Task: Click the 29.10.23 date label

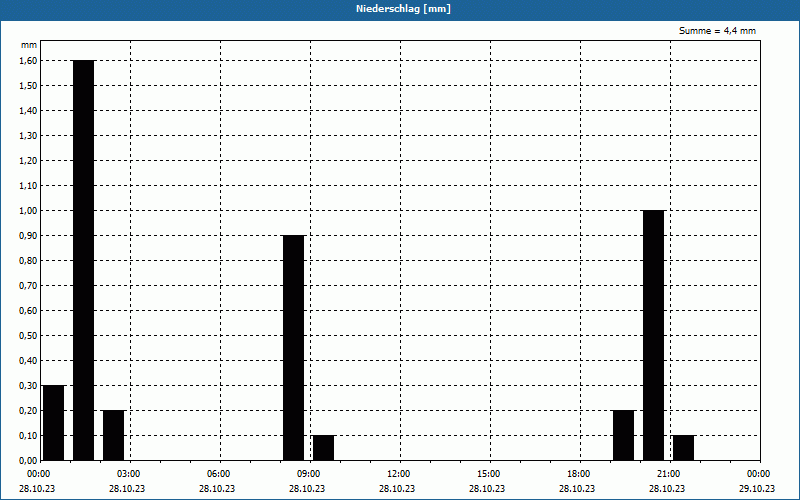Action: (x=757, y=489)
